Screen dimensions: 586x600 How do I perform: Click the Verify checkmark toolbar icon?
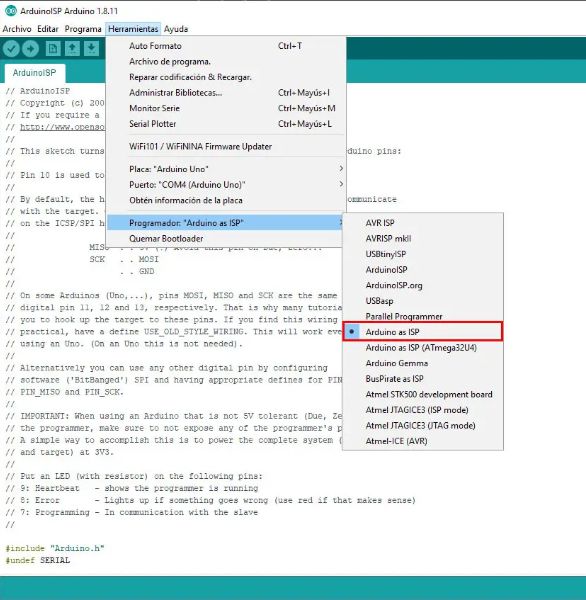[x=11, y=49]
